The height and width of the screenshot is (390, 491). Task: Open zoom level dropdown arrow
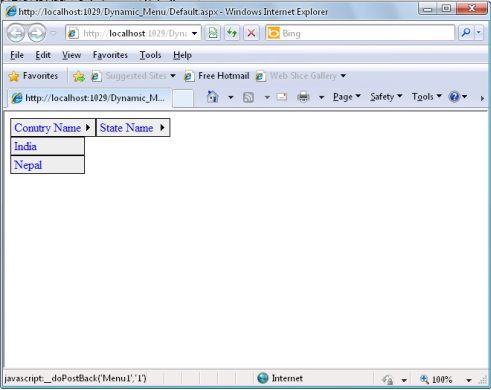(x=469, y=380)
